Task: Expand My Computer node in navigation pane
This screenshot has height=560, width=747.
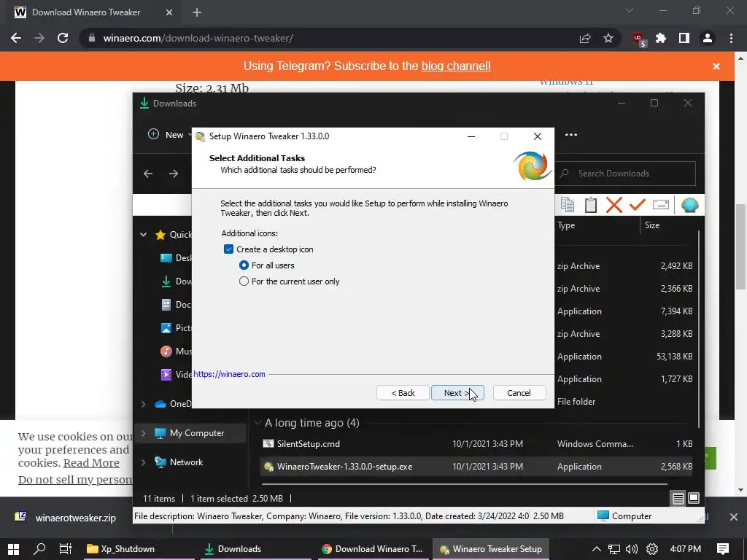Action: tap(144, 433)
